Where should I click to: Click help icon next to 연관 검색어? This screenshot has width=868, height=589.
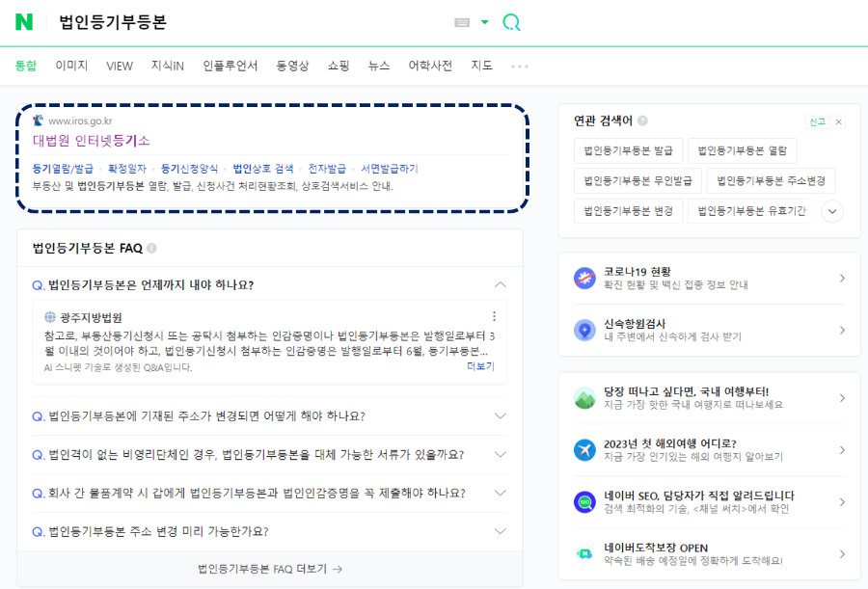[x=642, y=120]
